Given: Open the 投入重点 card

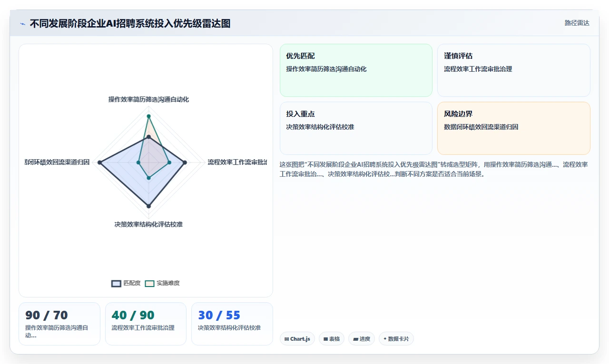Looking at the screenshot, I should (x=356, y=128).
